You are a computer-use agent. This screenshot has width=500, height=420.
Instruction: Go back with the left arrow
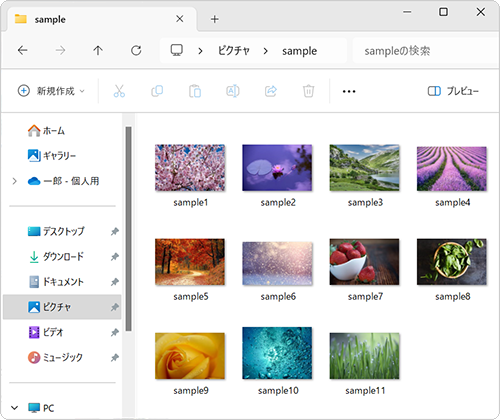[x=23, y=51]
